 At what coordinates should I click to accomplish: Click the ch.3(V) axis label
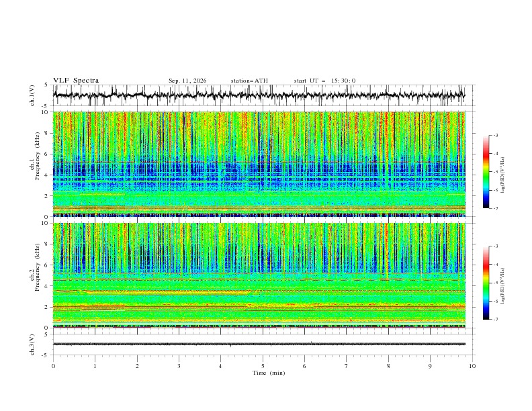32,345
